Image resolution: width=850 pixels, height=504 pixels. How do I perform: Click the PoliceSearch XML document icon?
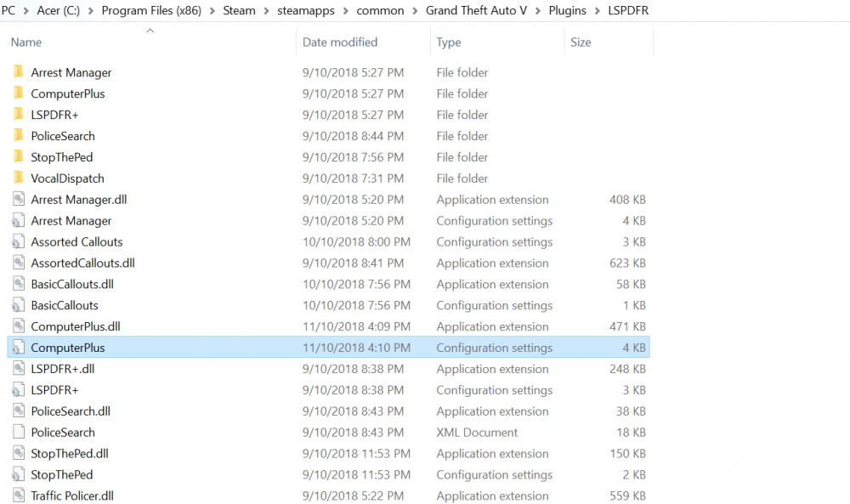[x=19, y=432]
